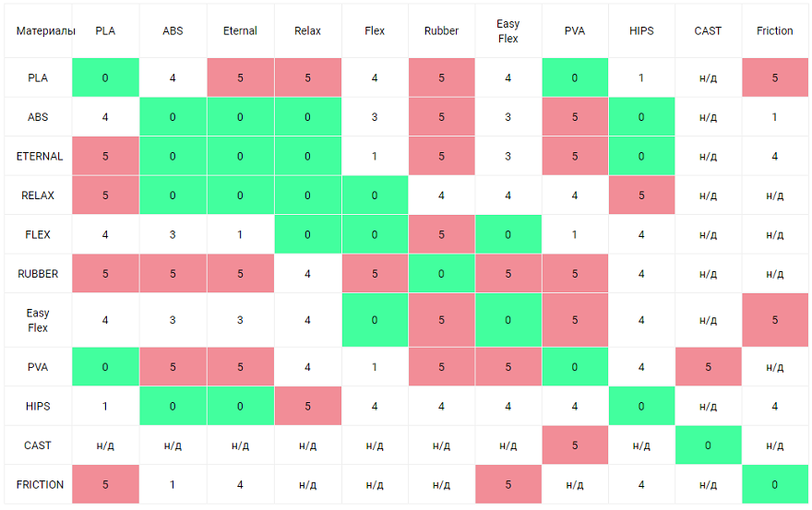
Task: Click red cell in CAST row, PVA column
Action: point(575,445)
